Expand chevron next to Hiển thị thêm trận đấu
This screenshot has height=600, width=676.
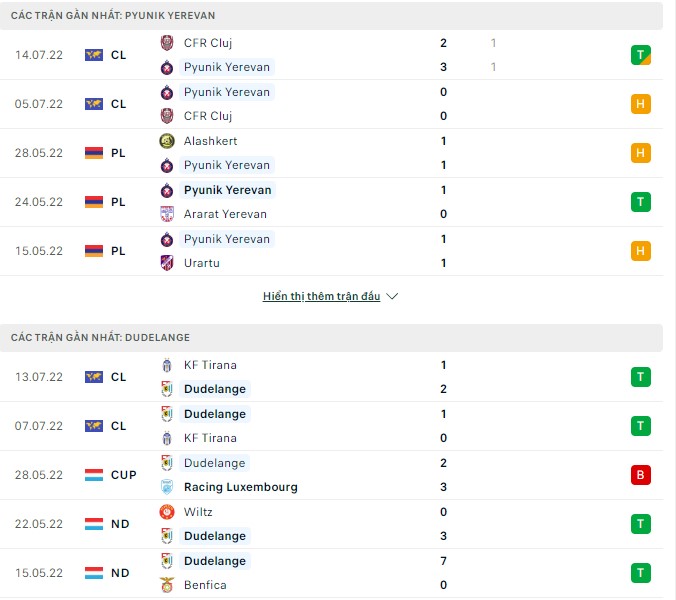tap(392, 297)
